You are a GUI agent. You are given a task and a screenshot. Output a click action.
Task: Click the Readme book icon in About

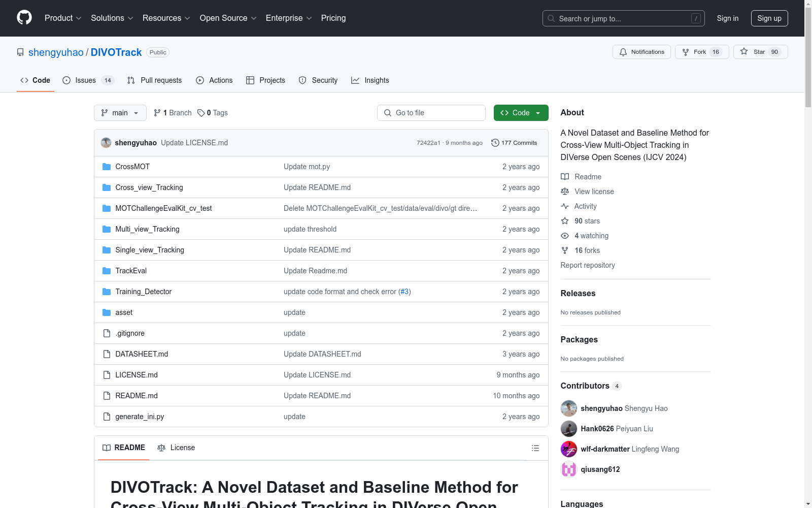point(565,177)
